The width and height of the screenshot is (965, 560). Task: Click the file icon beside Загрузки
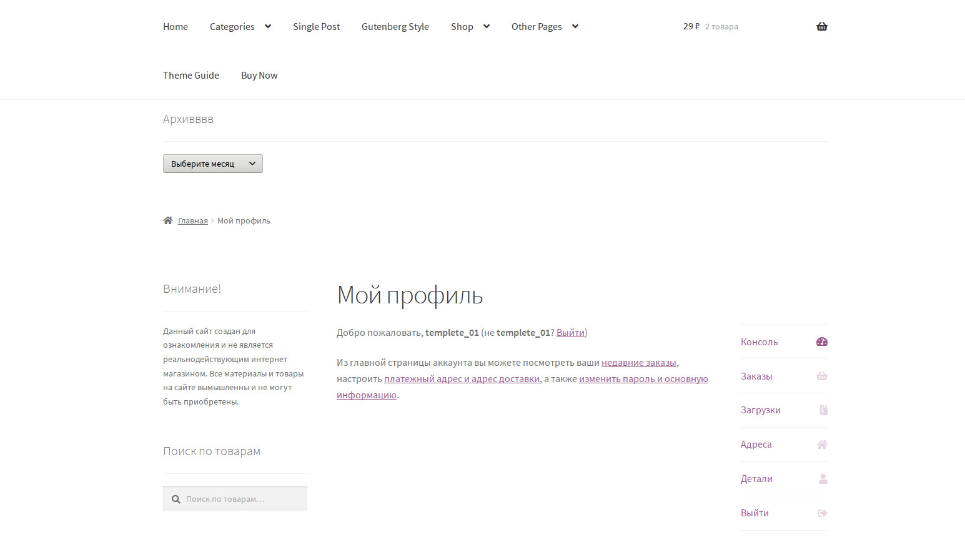tap(823, 410)
